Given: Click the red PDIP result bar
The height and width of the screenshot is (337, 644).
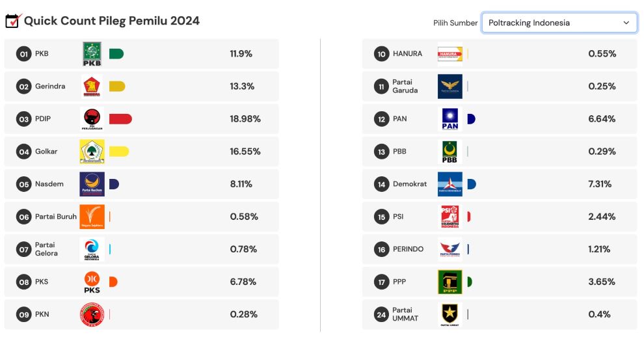Looking at the screenshot, I should pos(120,119).
